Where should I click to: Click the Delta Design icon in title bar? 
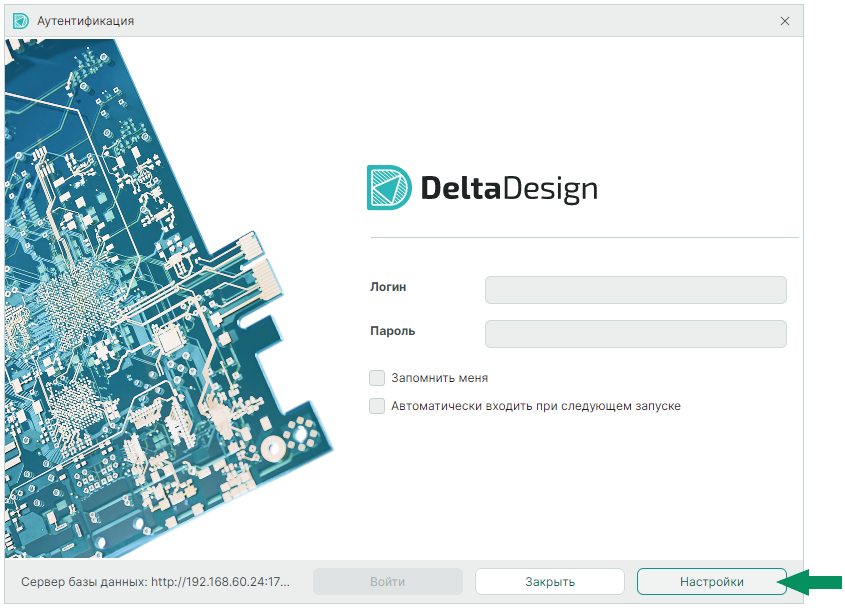[20, 20]
